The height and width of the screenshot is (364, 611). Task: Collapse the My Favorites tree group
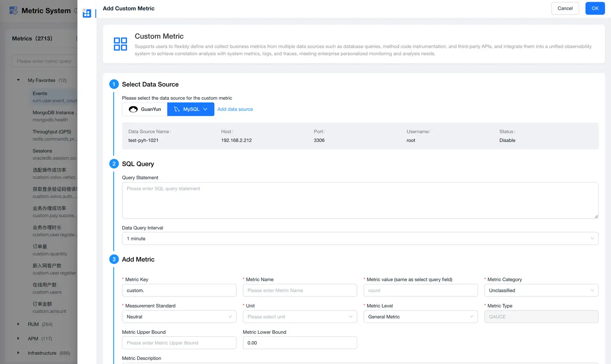18,80
